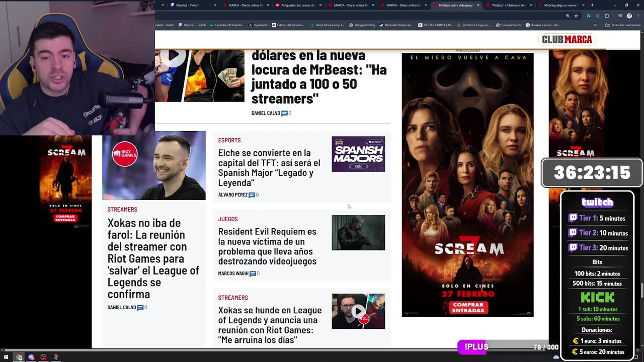
Task: Open the Chrome profile avatar
Action: 629,16
